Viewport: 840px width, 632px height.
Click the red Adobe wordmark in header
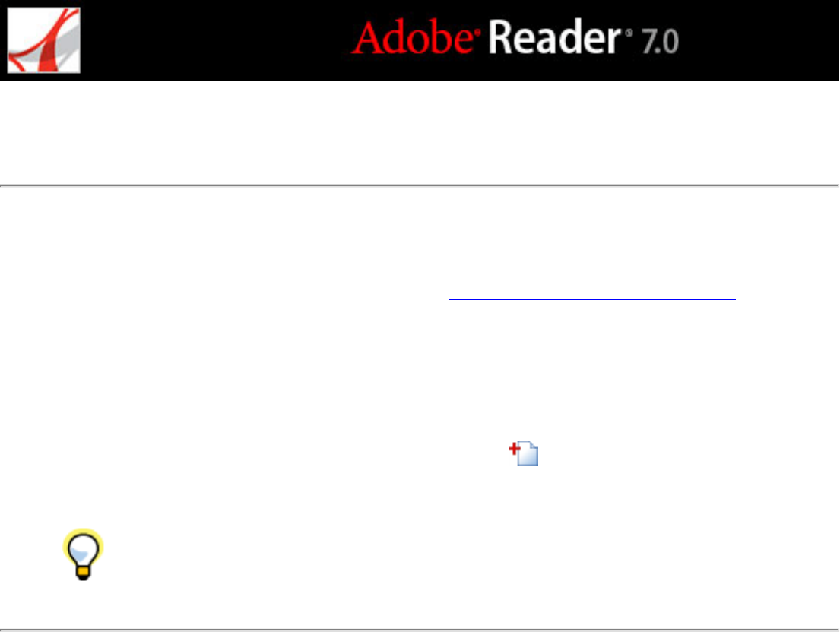click(413, 37)
